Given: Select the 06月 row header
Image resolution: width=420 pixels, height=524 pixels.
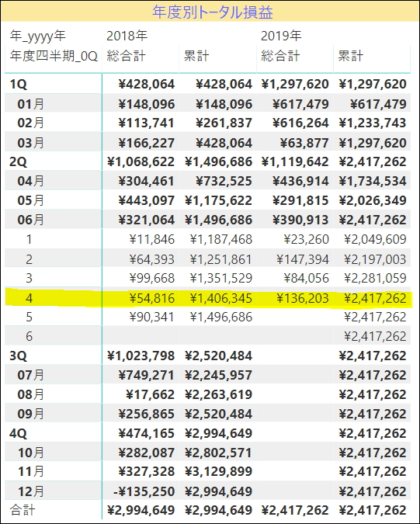Looking at the screenshot, I should point(30,220).
